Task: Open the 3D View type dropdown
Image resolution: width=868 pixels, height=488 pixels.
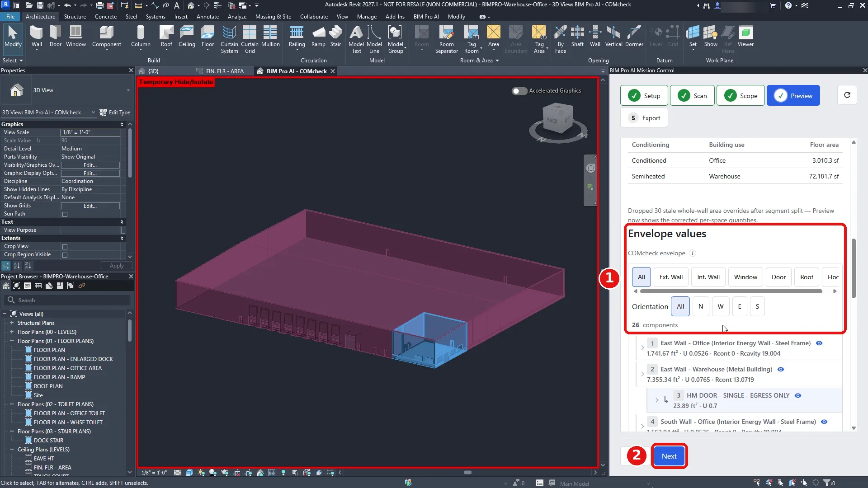Action: click(128, 90)
